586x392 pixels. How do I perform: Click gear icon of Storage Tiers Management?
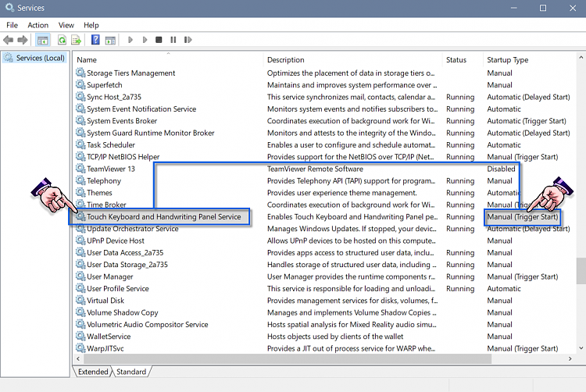tap(80, 73)
